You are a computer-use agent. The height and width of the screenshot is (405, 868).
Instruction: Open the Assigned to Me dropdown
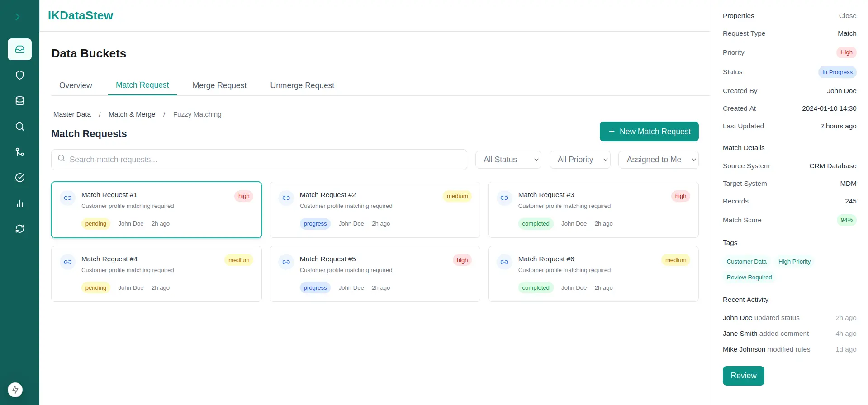pos(659,160)
